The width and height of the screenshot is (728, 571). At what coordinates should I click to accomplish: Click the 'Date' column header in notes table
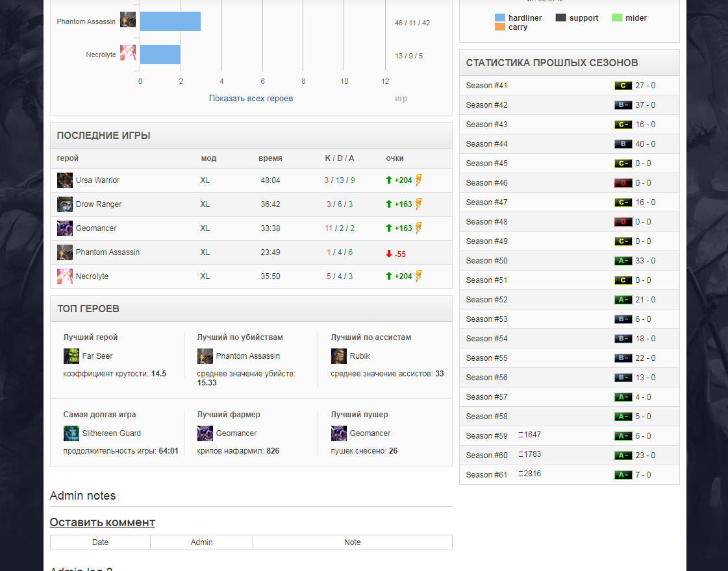tap(100, 542)
